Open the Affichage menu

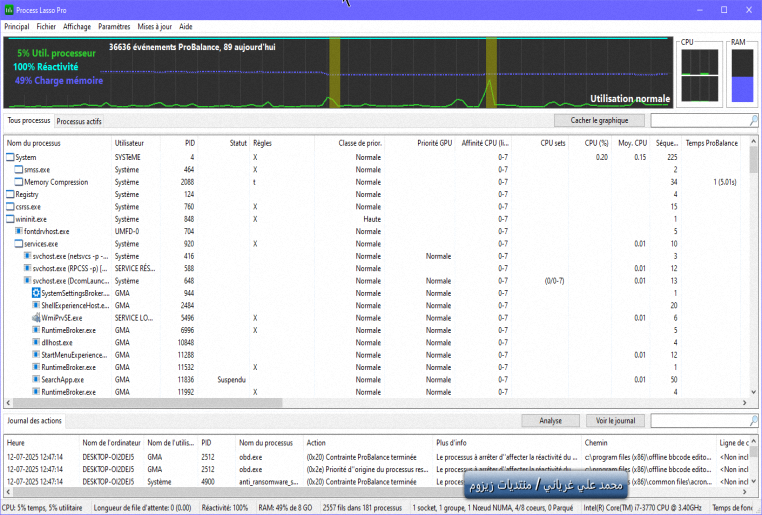(77, 27)
